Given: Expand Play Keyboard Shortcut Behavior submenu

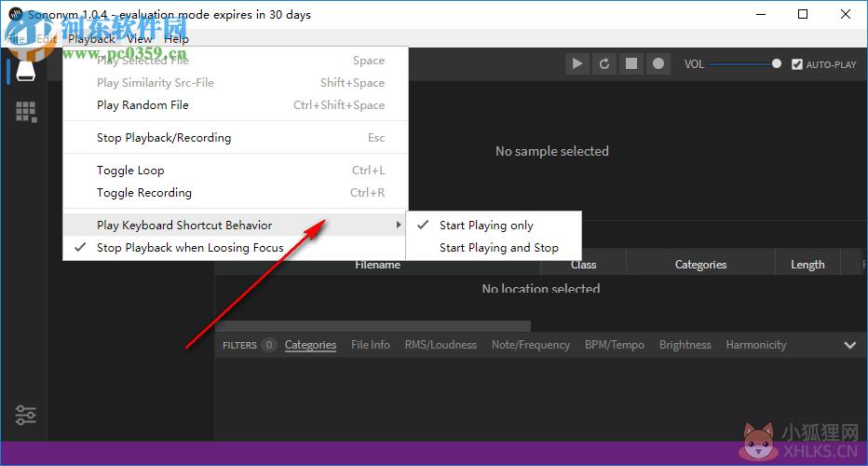Looking at the screenshot, I should 236,225.
